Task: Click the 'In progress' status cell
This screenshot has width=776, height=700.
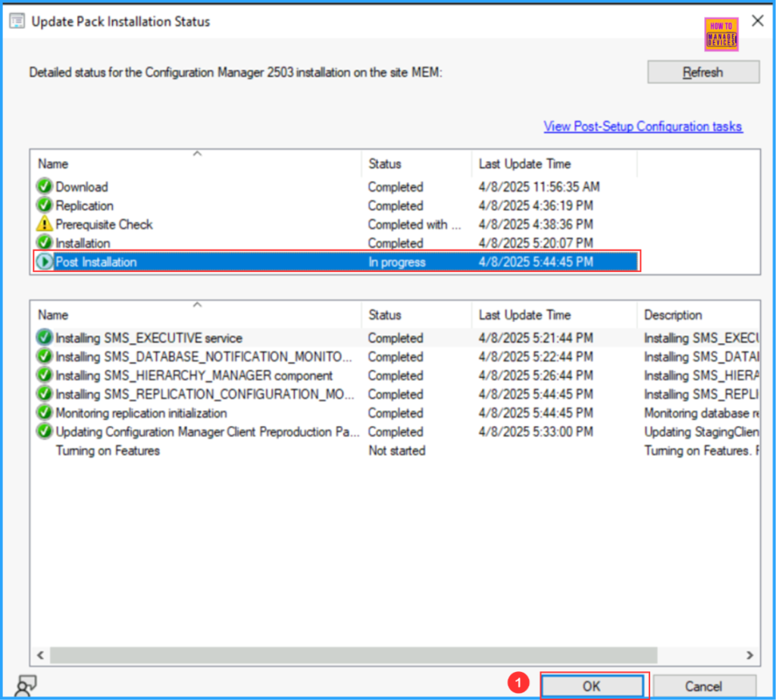Action: tap(397, 261)
